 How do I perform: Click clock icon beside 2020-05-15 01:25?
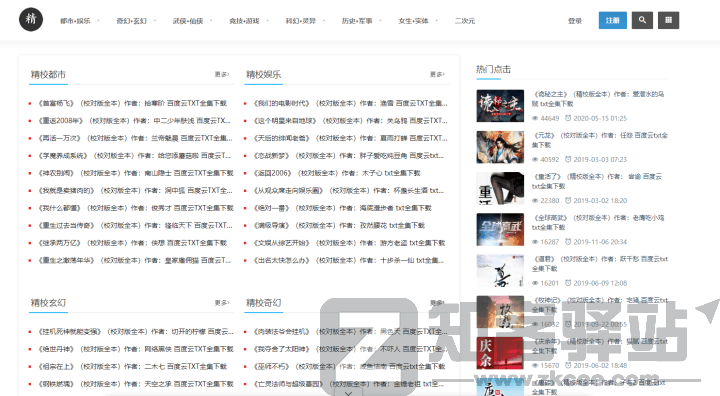click(x=568, y=118)
